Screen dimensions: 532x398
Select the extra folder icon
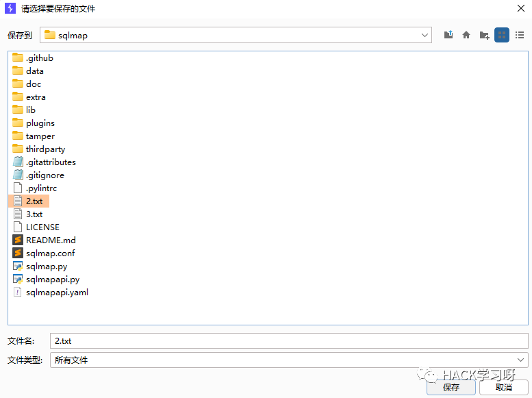coord(18,97)
